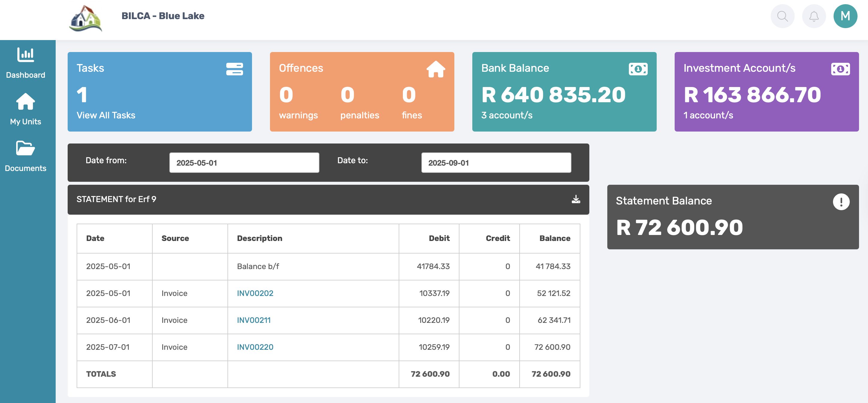868x403 pixels.
Task: Click the Bank Balance money icon
Action: pos(638,69)
